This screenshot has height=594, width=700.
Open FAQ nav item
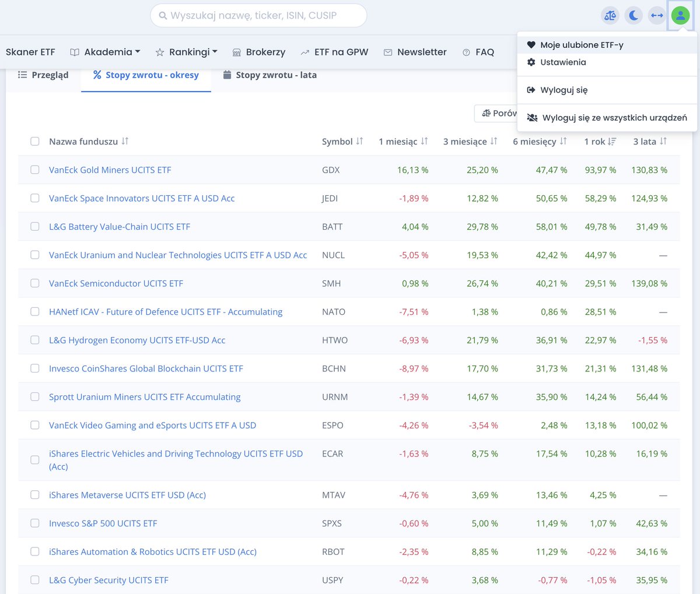(x=478, y=52)
